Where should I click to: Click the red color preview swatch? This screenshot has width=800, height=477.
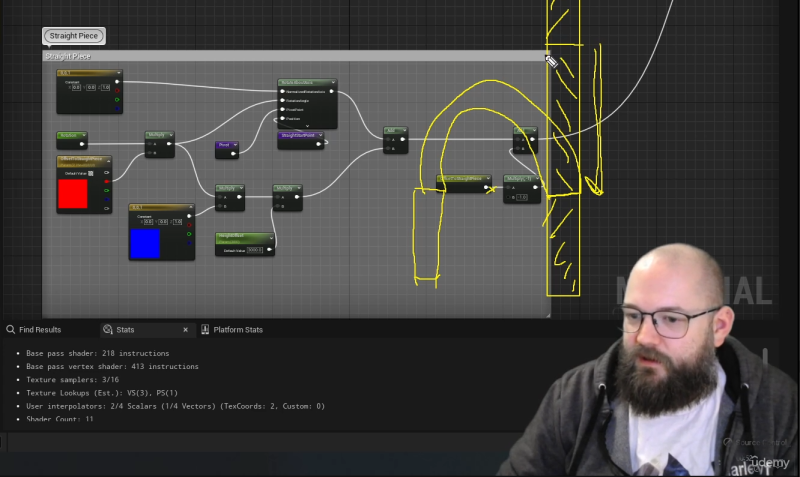(73, 194)
